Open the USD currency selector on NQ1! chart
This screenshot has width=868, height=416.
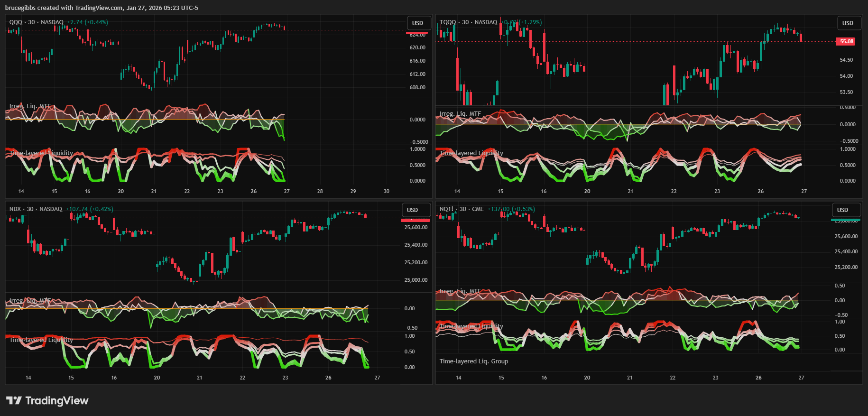[x=842, y=210]
